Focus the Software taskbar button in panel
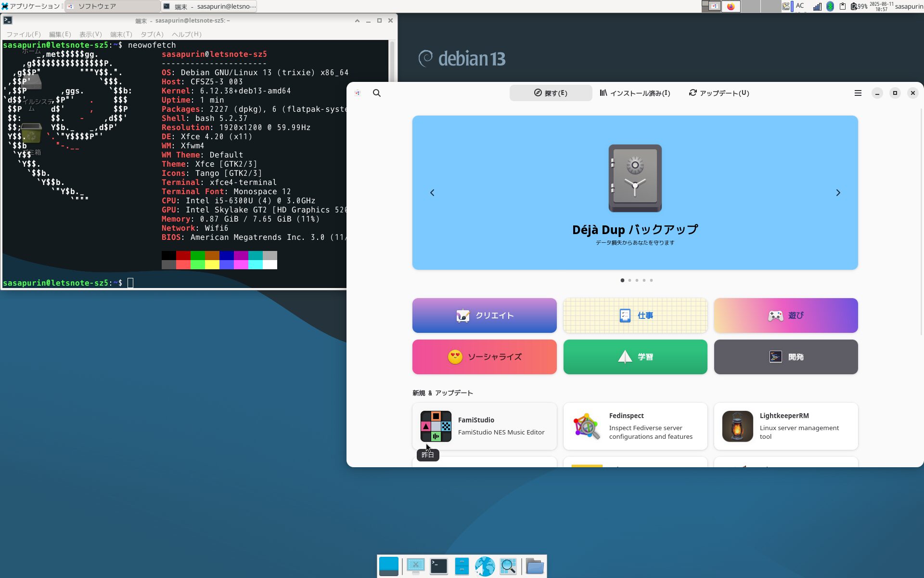Viewport: 924px width, 578px height. (113, 6)
